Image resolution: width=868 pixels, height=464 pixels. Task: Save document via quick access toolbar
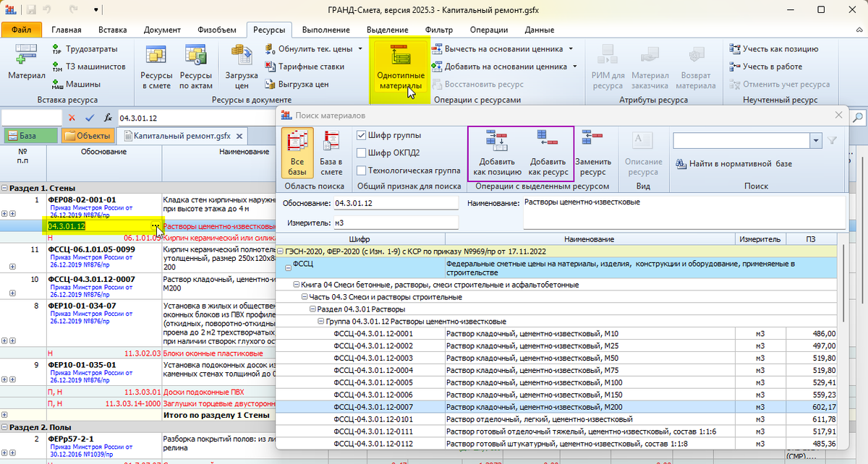click(x=30, y=11)
